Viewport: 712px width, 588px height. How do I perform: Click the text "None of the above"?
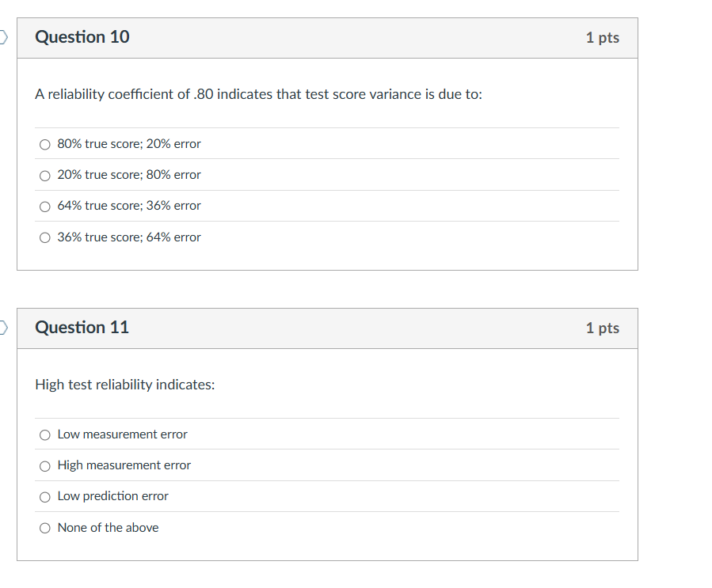108,527
